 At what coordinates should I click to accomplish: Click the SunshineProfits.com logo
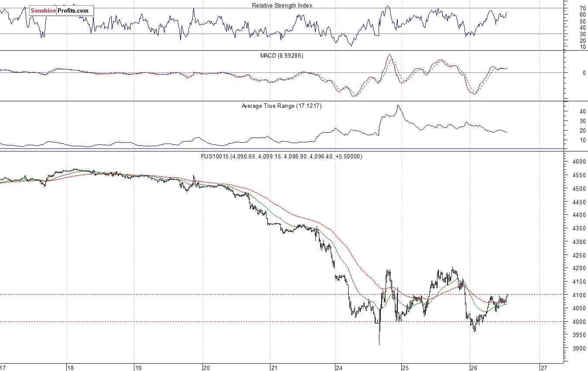(x=62, y=10)
